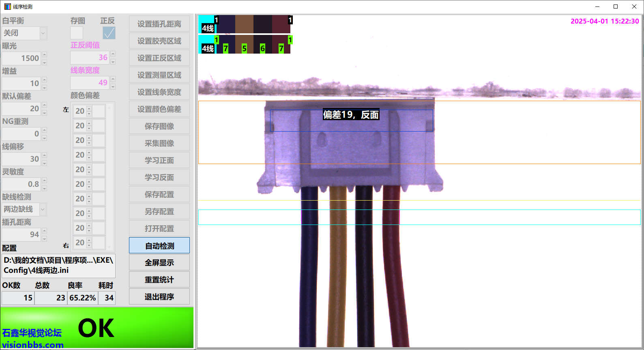Click the config path field showing 4线两边.ini
Screen dimensions: 644x350
click(58, 266)
